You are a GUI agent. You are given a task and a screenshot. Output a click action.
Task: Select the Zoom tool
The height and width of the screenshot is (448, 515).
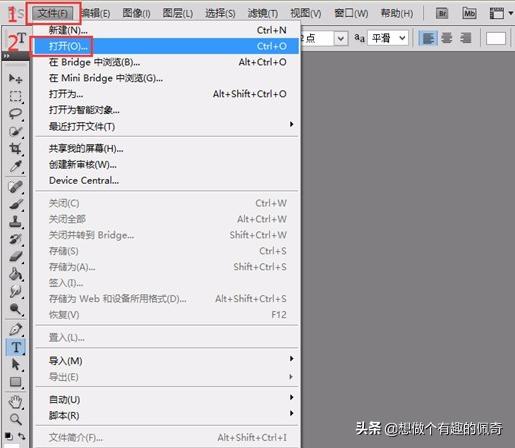pos(15,419)
